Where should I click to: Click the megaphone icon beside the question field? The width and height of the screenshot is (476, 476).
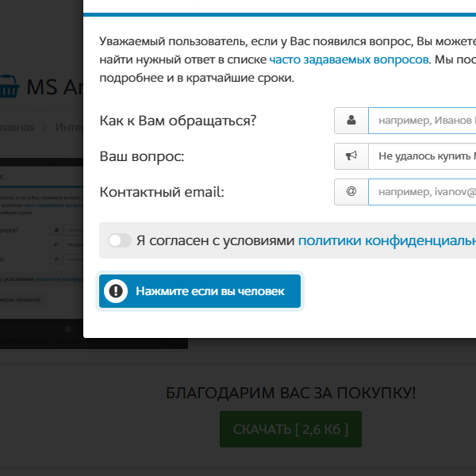(x=351, y=156)
